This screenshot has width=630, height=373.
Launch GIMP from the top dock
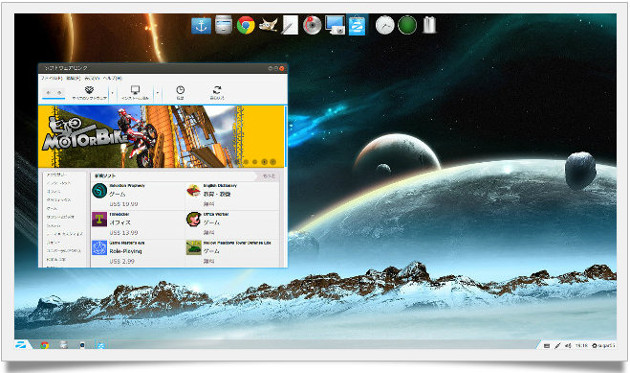click(268, 25)
